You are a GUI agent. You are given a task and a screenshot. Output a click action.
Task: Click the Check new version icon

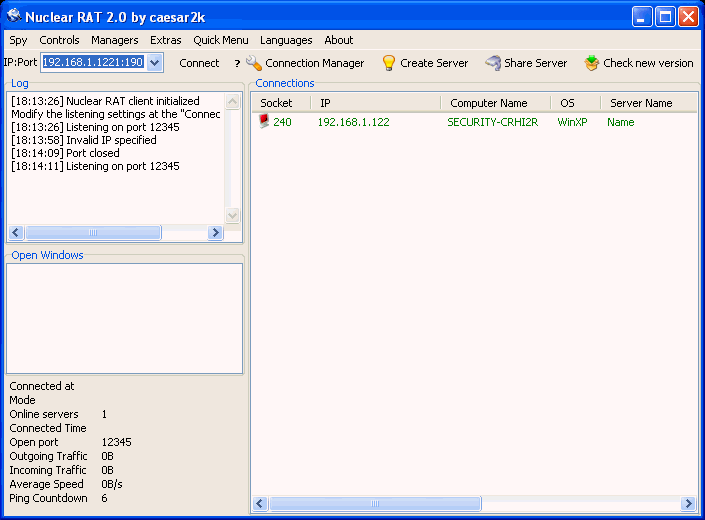tap(592, 63)
